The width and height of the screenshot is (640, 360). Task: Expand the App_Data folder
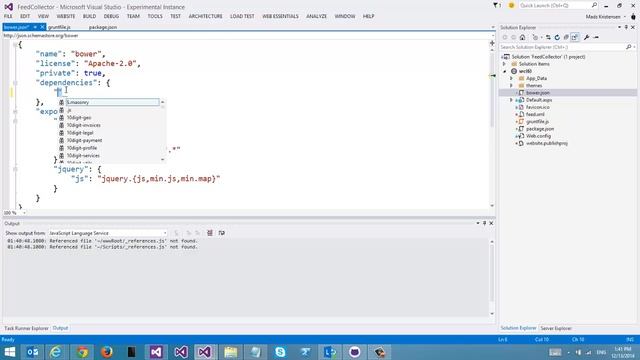click(x=511, y=78)
